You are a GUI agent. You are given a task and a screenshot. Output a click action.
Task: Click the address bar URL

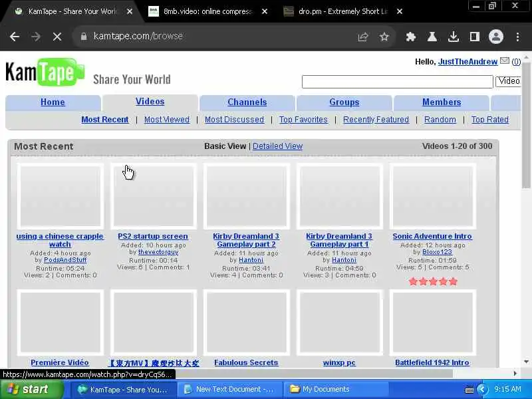point(138,36)
